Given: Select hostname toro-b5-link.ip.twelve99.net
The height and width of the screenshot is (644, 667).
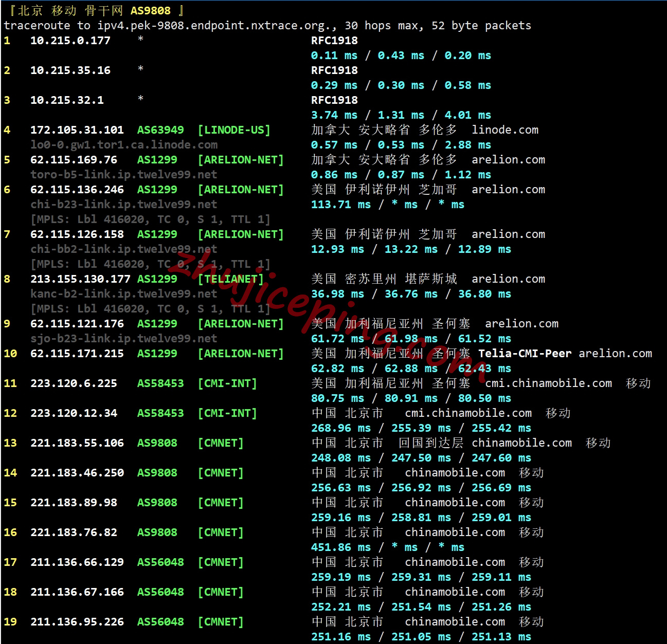Looking at the screenshot, I should click(124, 175).
